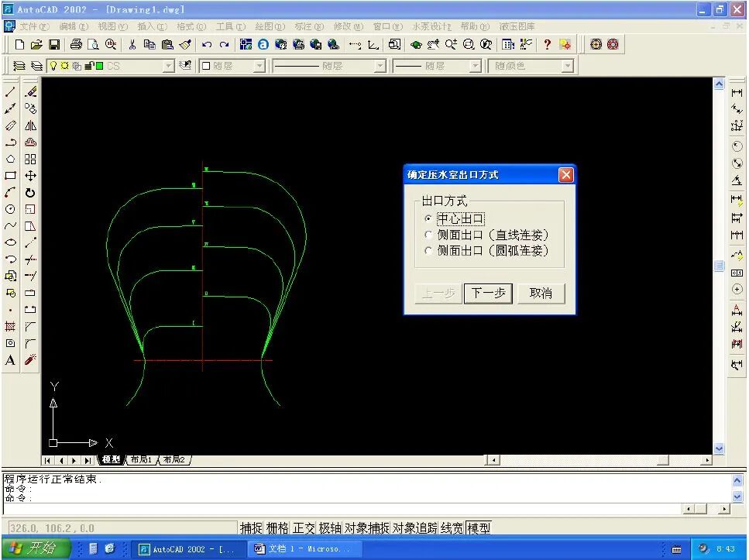Click the Cut scissors icon
This screenshot has width=749, height=560.
click(132, 44)
